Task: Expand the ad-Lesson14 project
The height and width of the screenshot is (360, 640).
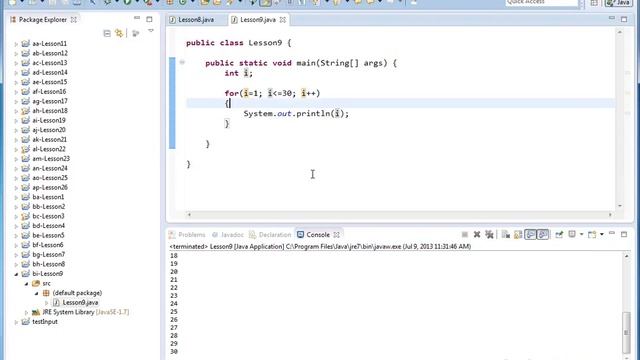Action: point(16,73)
